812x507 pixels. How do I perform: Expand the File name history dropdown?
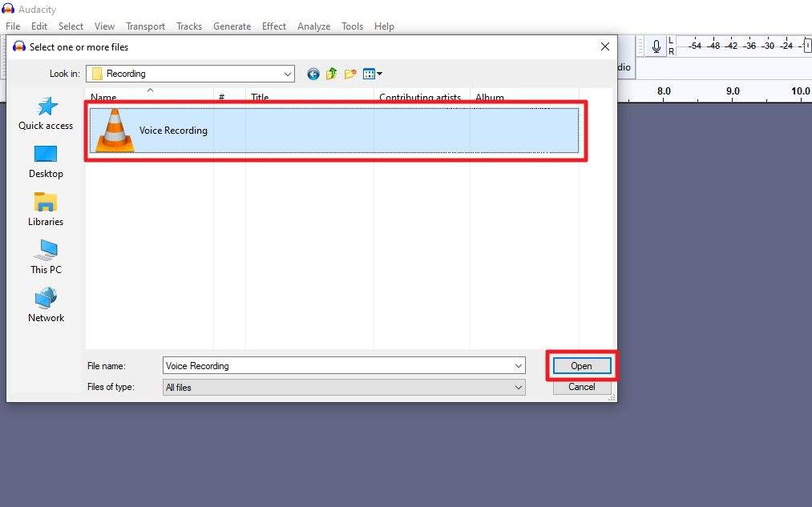518,366
